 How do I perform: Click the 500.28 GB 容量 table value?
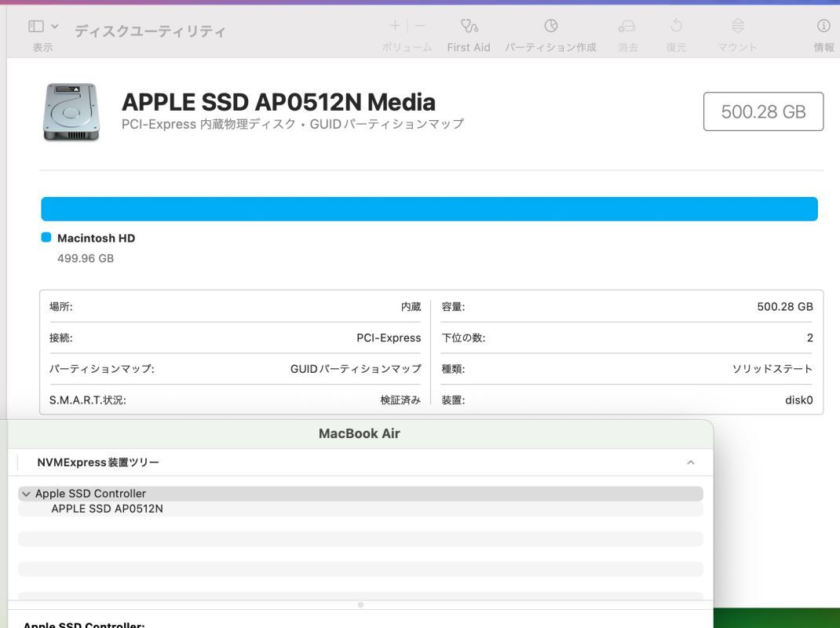tap(785, 306)
